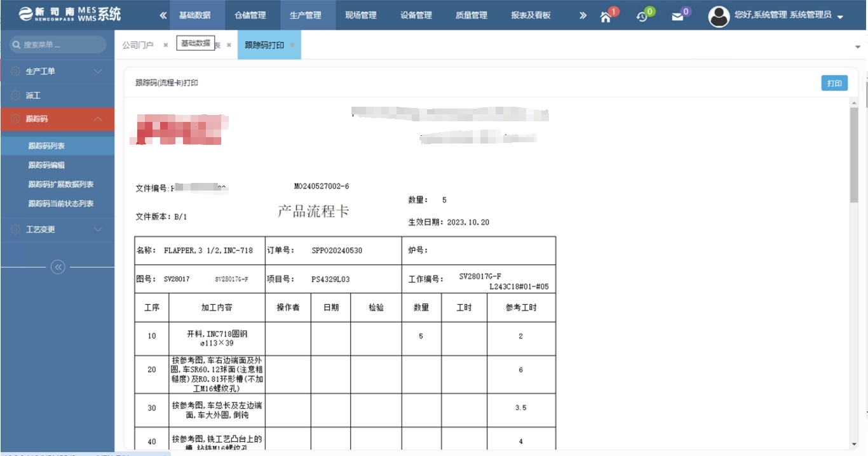Open the tab list dropdown arrow at right

pos(858,47)
